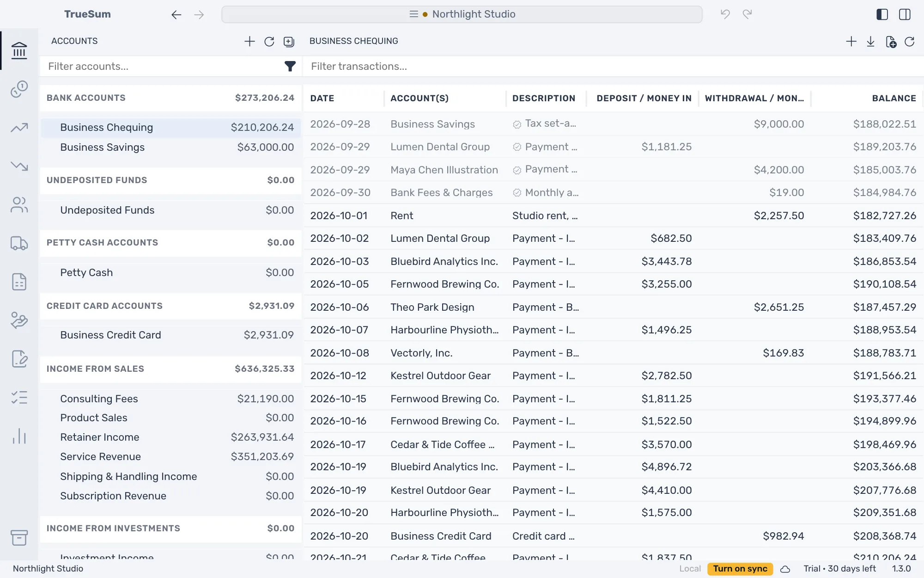Open the invoices document sidebar icon
924x578 pixels.
19,282
